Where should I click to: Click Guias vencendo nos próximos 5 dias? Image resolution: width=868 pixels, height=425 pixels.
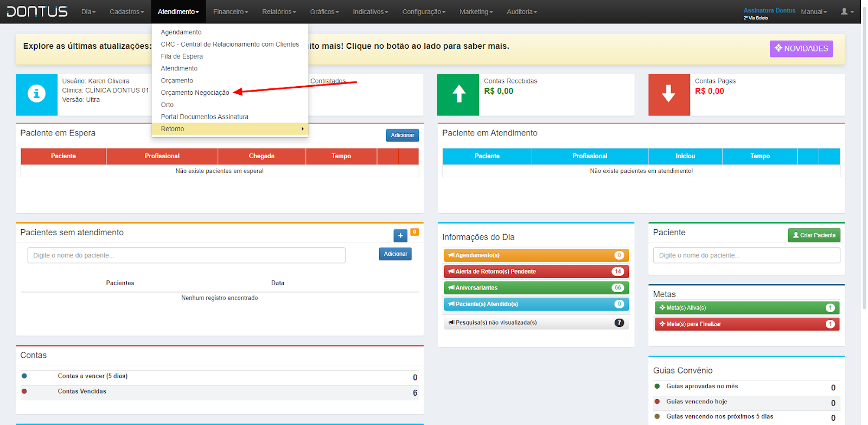click(x=720, y=416)
